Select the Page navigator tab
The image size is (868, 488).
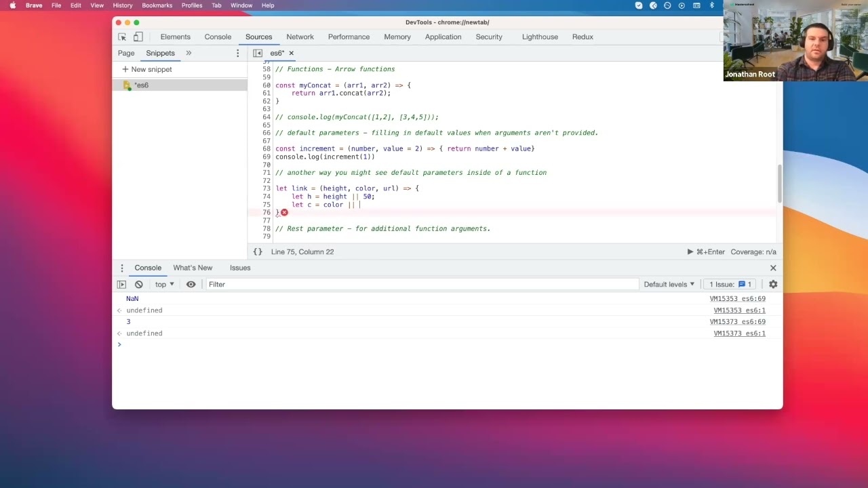point(126,53)
